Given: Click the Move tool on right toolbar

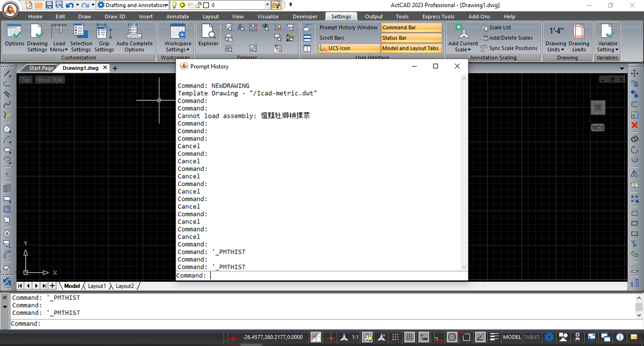Looking at the screenshot, I should click(x=635, y=74).
